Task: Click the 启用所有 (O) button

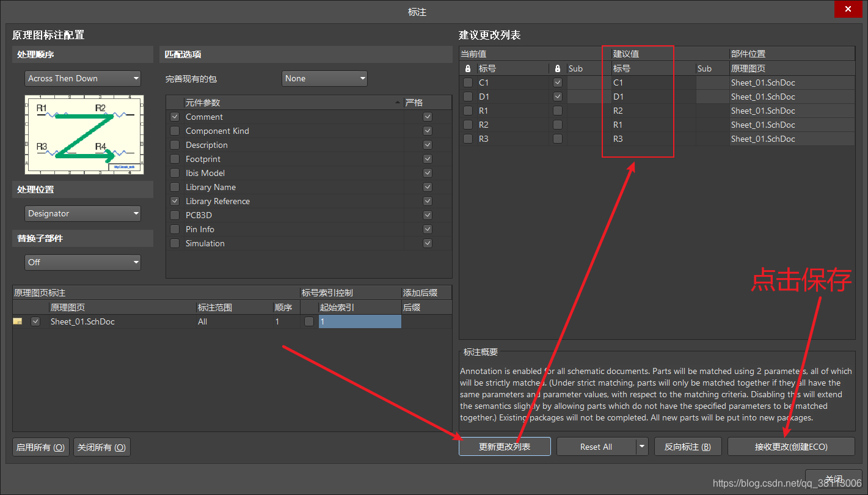Action: pyautogui.click(x=40, y=447)
